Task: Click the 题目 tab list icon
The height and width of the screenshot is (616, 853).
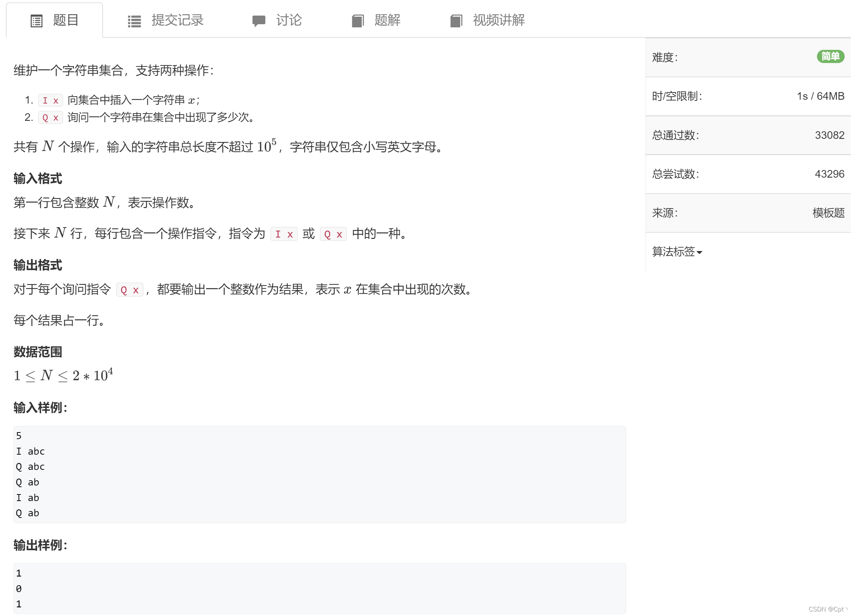Action: pyautogui.click(x=36, y=21)
